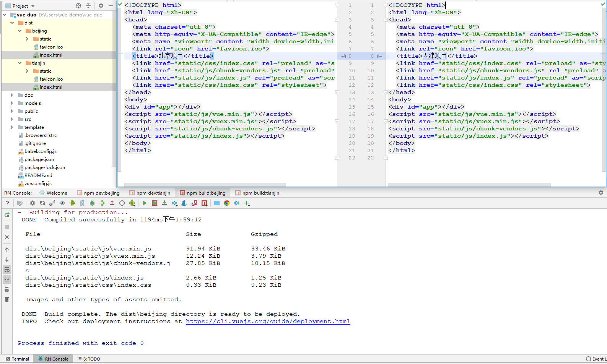
Task: Click collapse all icon in Project header
Action: [x=88, y=6]
